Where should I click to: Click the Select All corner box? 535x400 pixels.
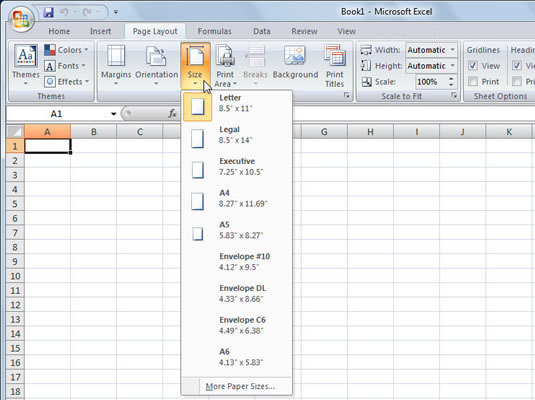15,131
